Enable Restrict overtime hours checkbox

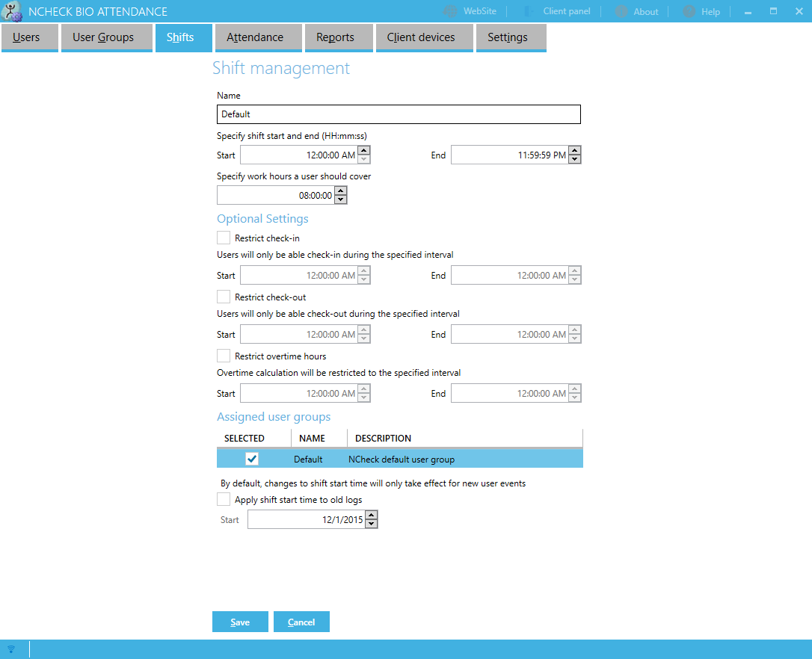224,356
